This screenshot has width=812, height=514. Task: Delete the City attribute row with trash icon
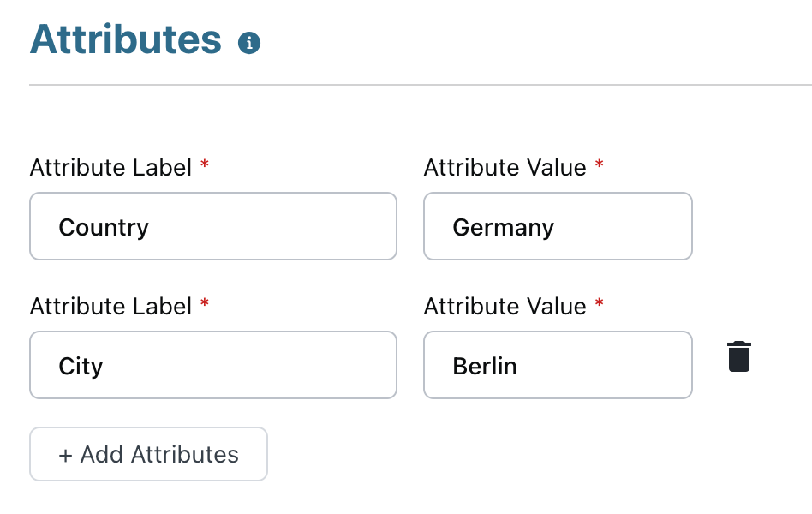tap(739, 356)
